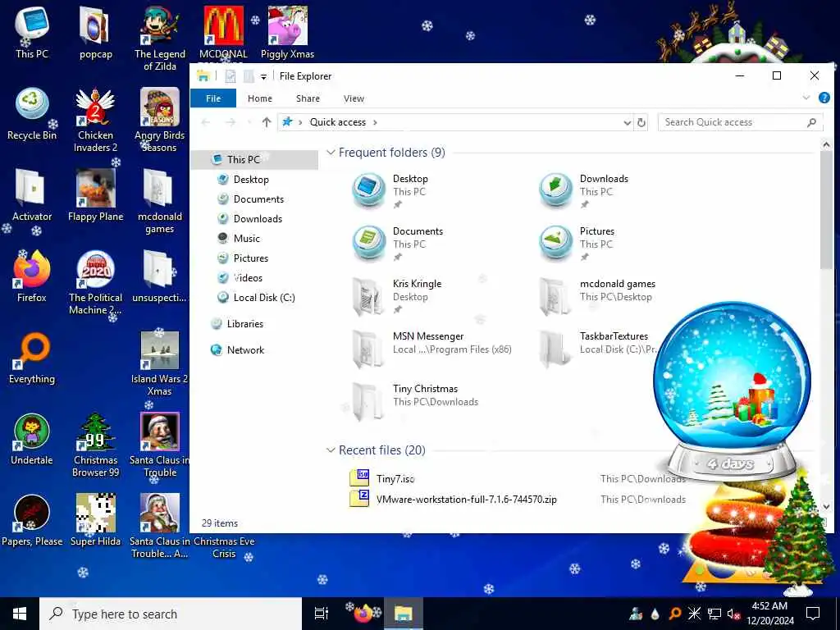Click the Up one level arrow
The height and width of the screenshot is (630, 840).
pyautogui.click(x=267, y=122)
